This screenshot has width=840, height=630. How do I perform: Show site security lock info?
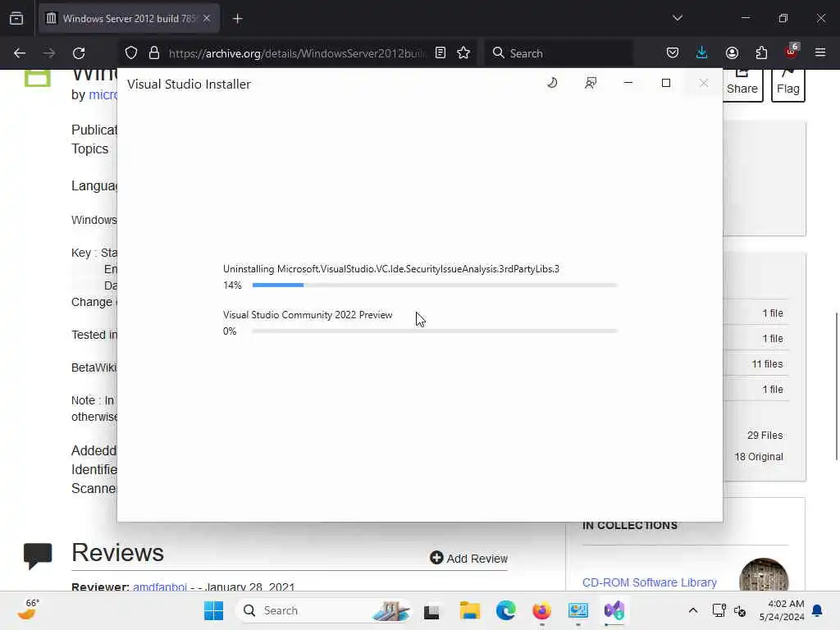point(154,53)
